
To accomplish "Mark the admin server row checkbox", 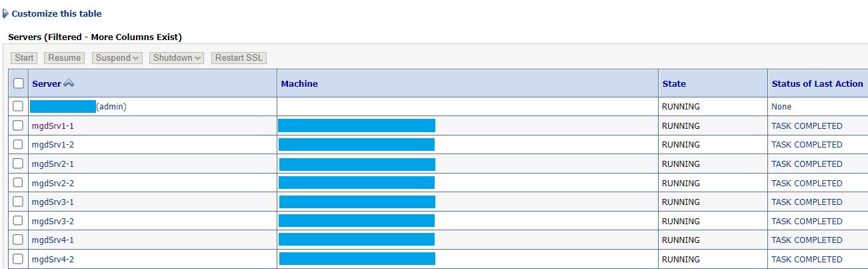I will (19, 106).
